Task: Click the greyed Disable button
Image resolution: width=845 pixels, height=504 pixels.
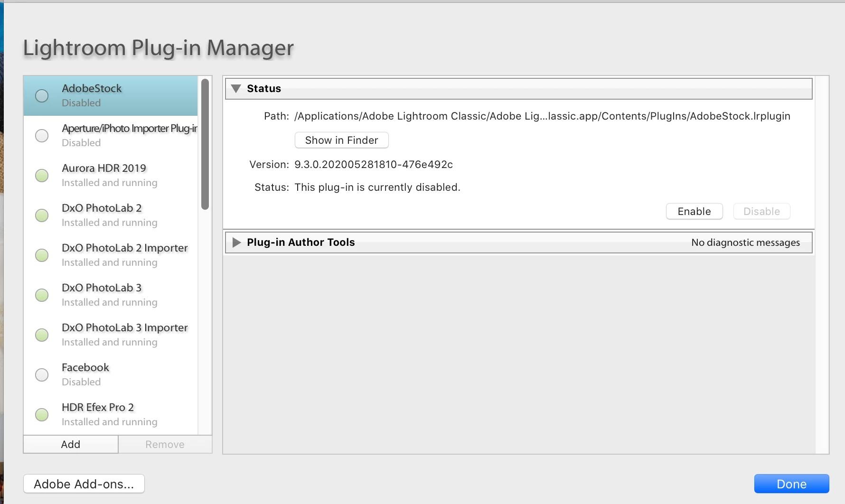Action: point(761,212)
